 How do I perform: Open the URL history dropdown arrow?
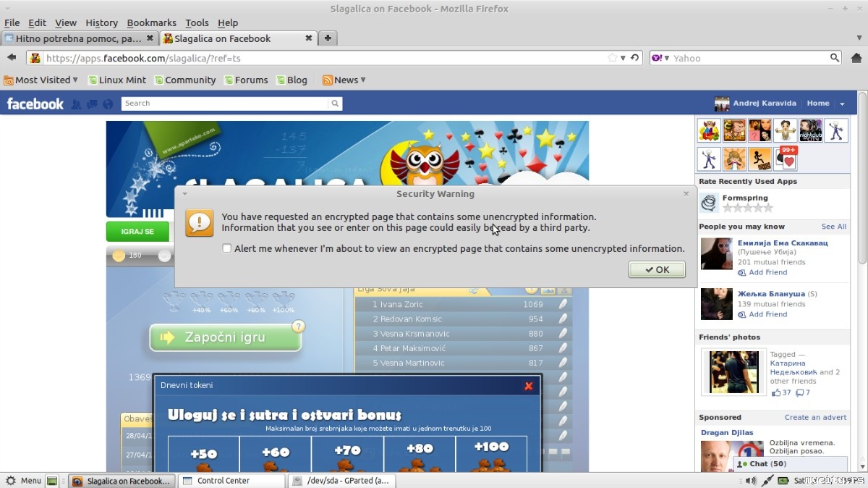coord(623,58)
